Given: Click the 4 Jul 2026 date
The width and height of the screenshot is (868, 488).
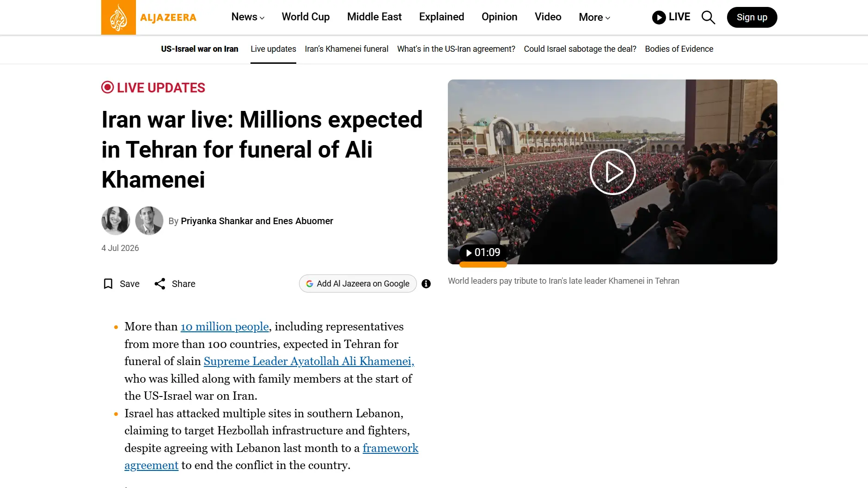Looking at the screenshot, I should coord(120,248).
